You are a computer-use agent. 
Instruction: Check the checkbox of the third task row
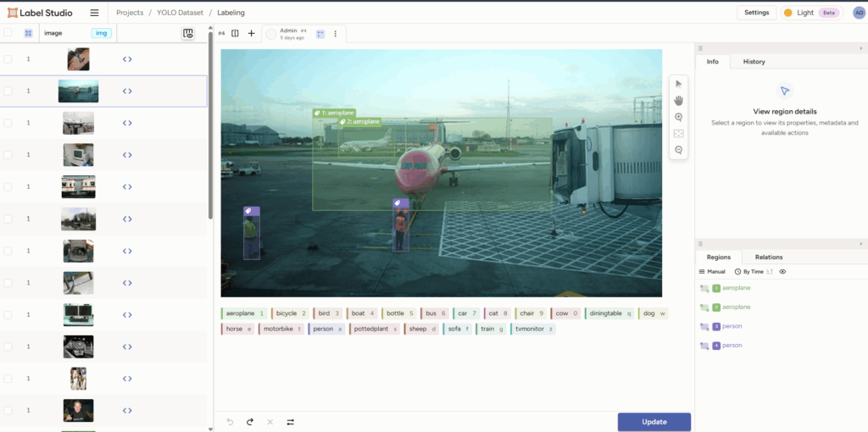pos(8,123)
